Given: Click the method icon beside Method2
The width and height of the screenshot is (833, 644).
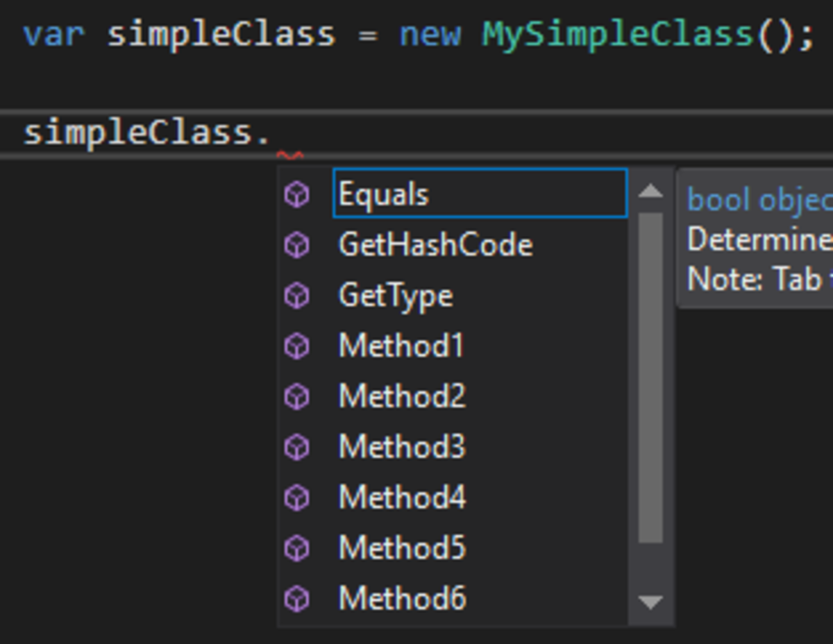Looking at the screenshot, I should click(297, 396).
